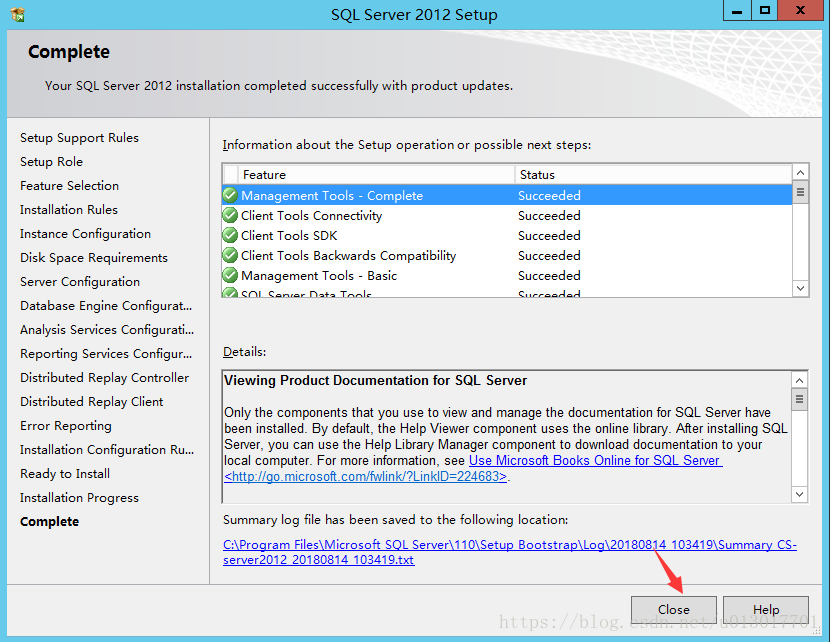Click Installation Progress step
The width and height of the screenshot is (830, 642).
[79, 498]
